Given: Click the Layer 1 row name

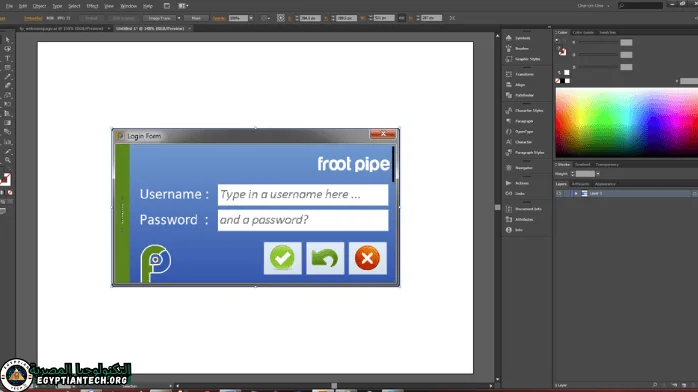Looking at the screenshot, I should 596,194.
